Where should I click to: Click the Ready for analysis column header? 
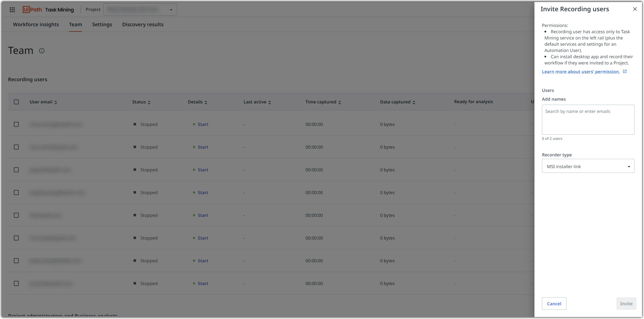click(x=473, y=102)
